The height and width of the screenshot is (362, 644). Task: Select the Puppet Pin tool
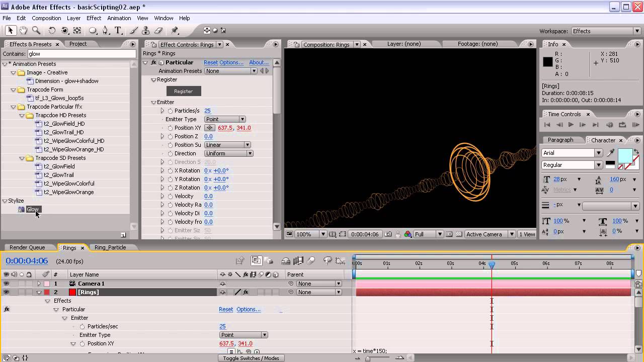pos(175,31)
